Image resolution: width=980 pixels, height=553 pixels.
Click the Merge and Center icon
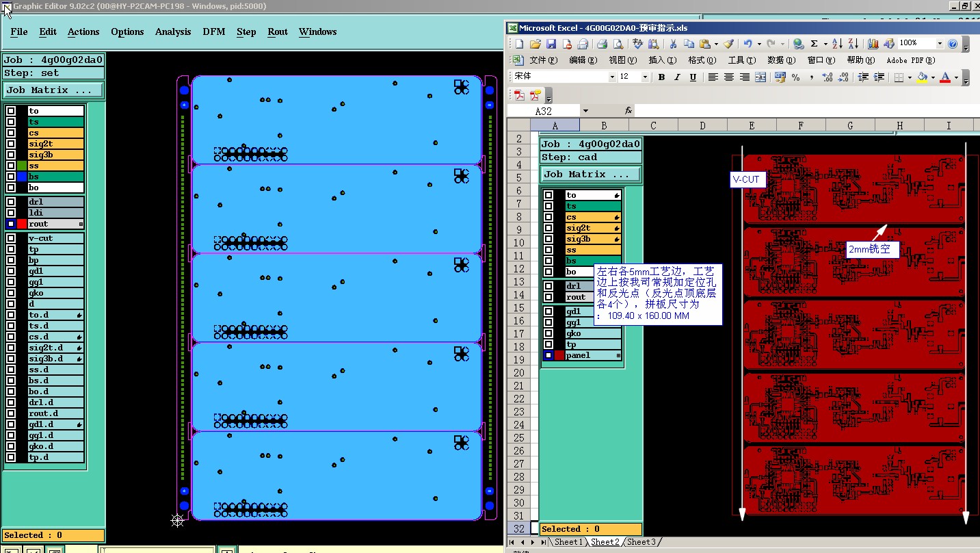coord(760,77)
